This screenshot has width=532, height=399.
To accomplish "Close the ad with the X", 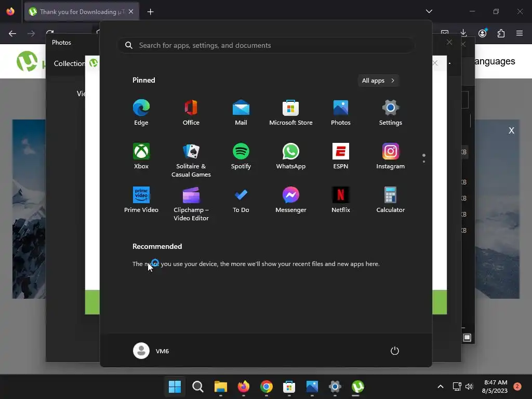I will [x=511, y=130].
